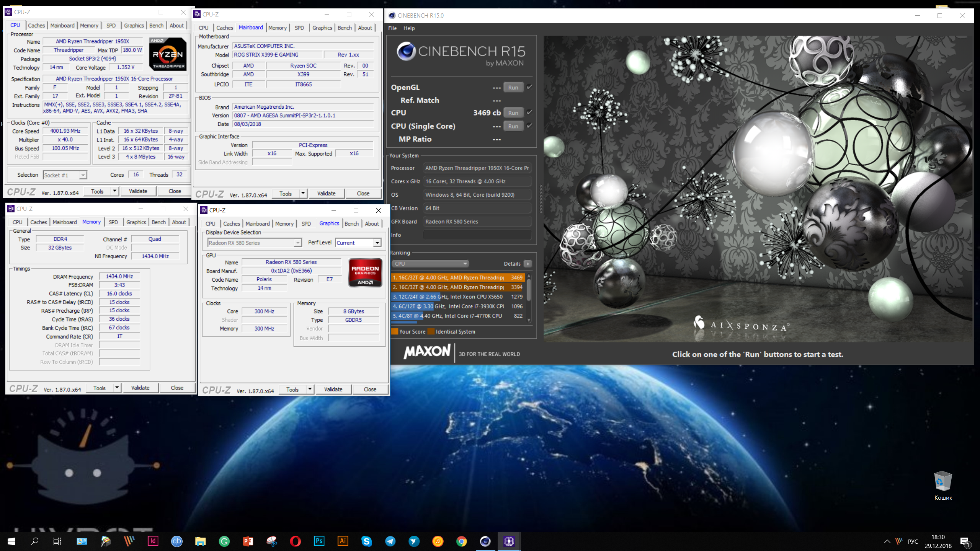
Task: Open About tab in Graphics CPU-Z window
Action: pos(372,223)
